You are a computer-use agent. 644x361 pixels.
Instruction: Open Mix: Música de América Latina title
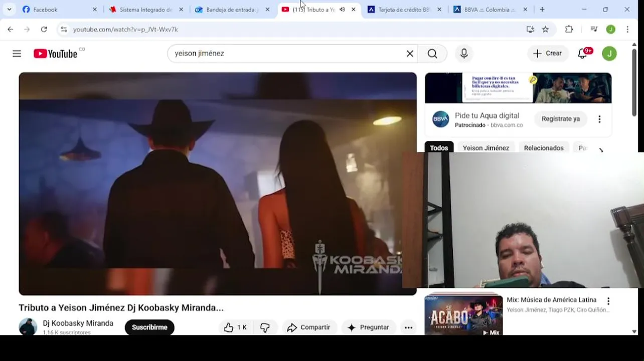coord(551,300)
